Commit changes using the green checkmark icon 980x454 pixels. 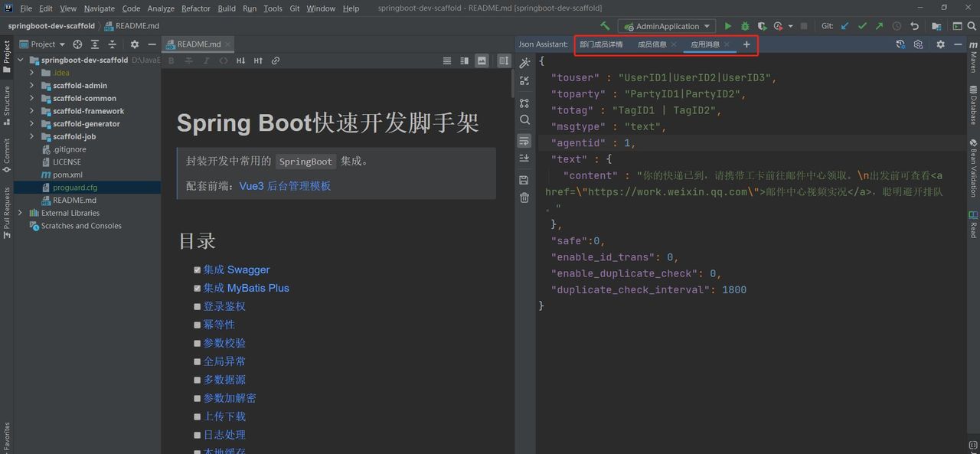click(x=861, y=25)
